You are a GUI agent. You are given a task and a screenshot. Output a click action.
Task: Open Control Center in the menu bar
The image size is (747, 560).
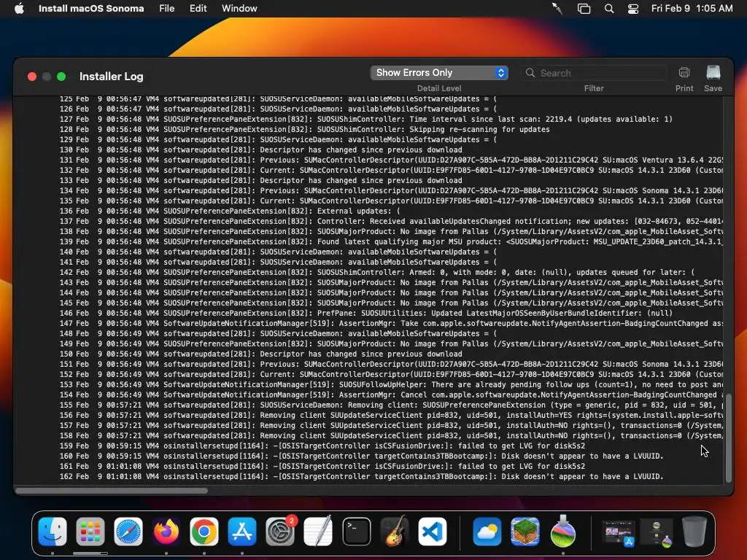[x=633, y=9]
